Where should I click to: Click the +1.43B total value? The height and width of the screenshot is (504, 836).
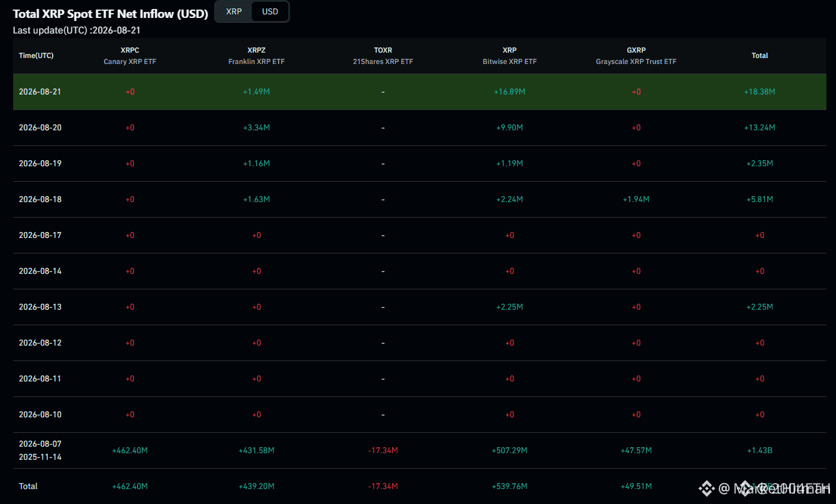click(759, 450)
